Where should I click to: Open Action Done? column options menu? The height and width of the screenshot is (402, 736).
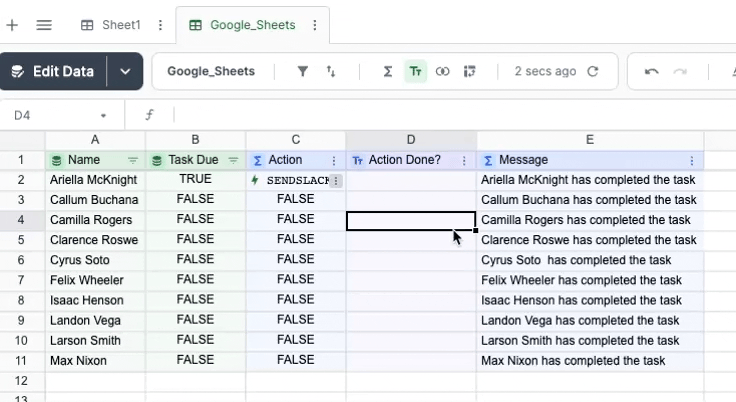(464, 160)
